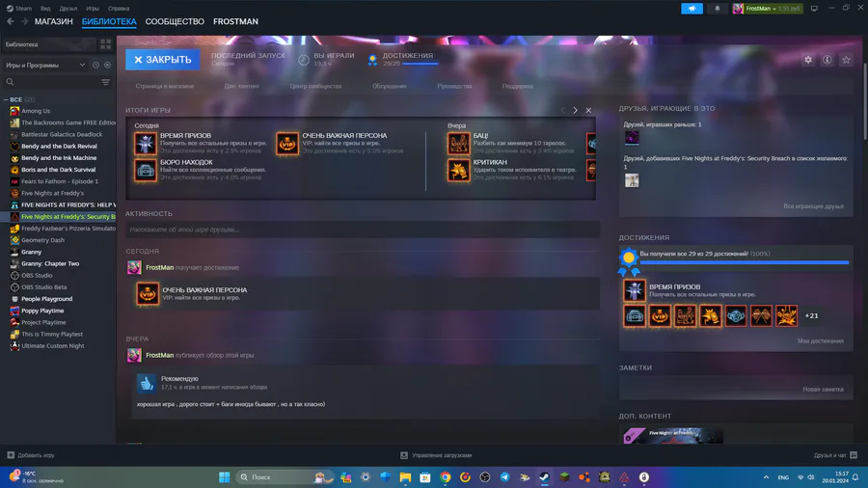
Task: Click Все играющие друзья link
Action: 813,206
